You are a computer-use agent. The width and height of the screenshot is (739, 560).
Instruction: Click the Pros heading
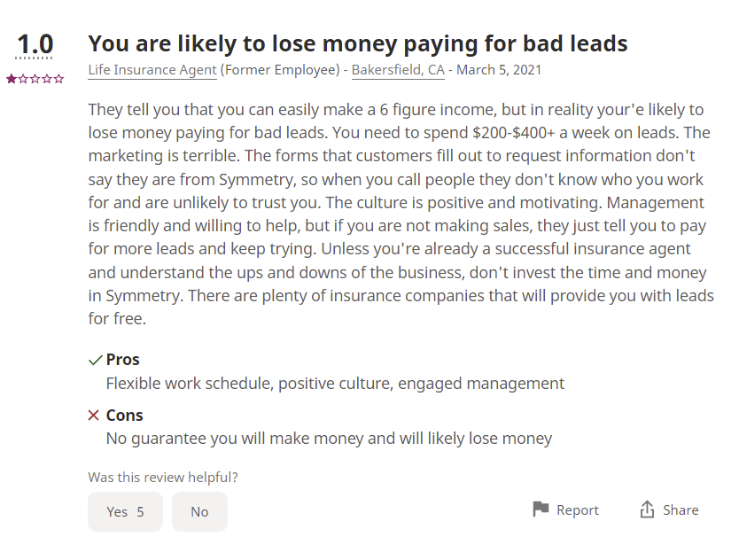click(x=122, y=360)
